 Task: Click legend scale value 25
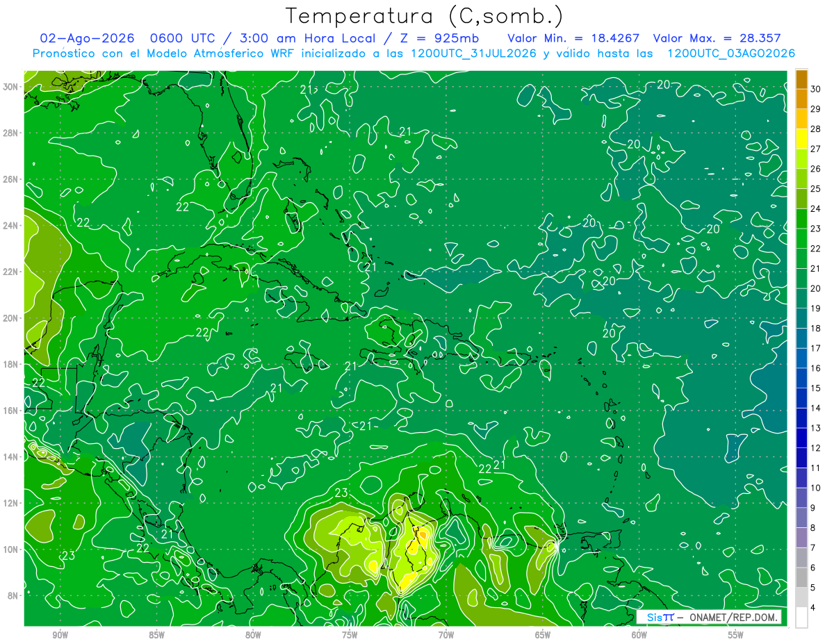click(x=816, y=189)
